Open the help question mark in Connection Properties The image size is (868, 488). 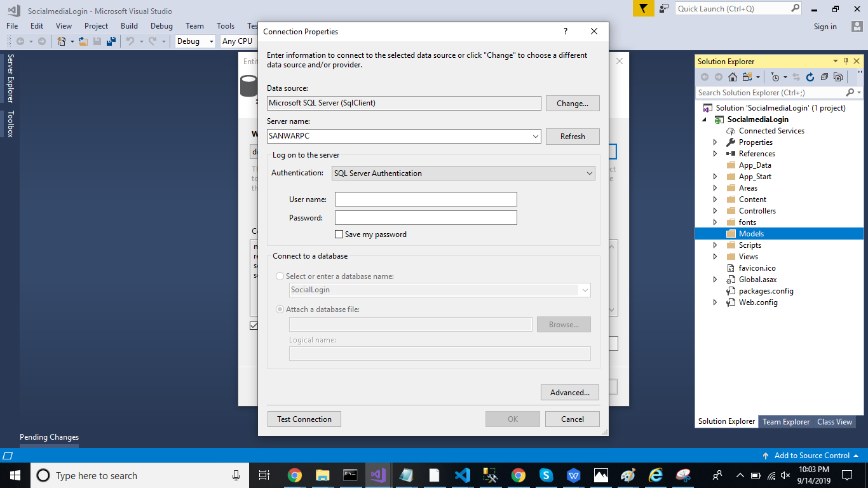click(566, 31)
